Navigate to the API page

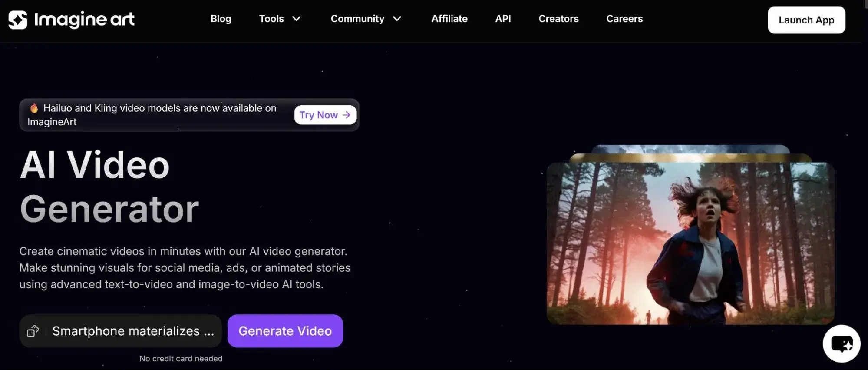point(503,19)
